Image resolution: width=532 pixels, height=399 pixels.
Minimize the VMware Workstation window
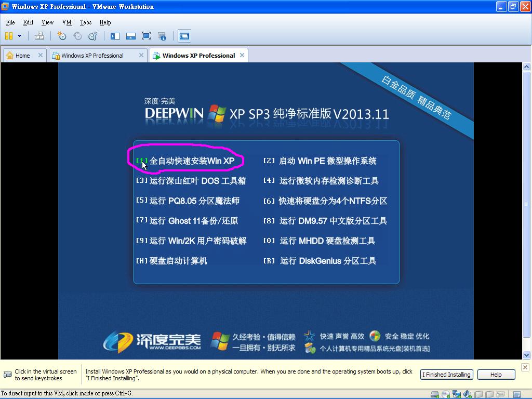pos(501,6)
